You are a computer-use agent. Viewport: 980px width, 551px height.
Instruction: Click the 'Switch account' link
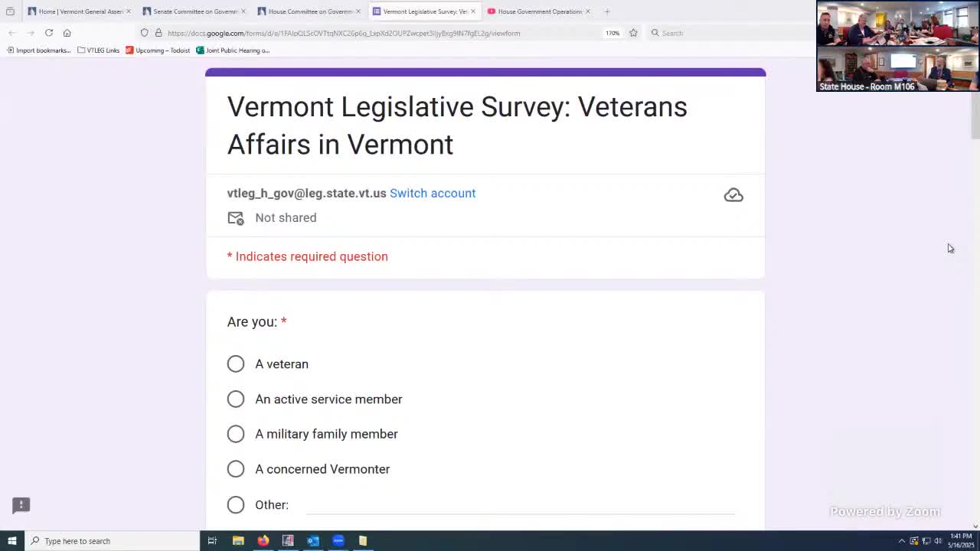432,193
